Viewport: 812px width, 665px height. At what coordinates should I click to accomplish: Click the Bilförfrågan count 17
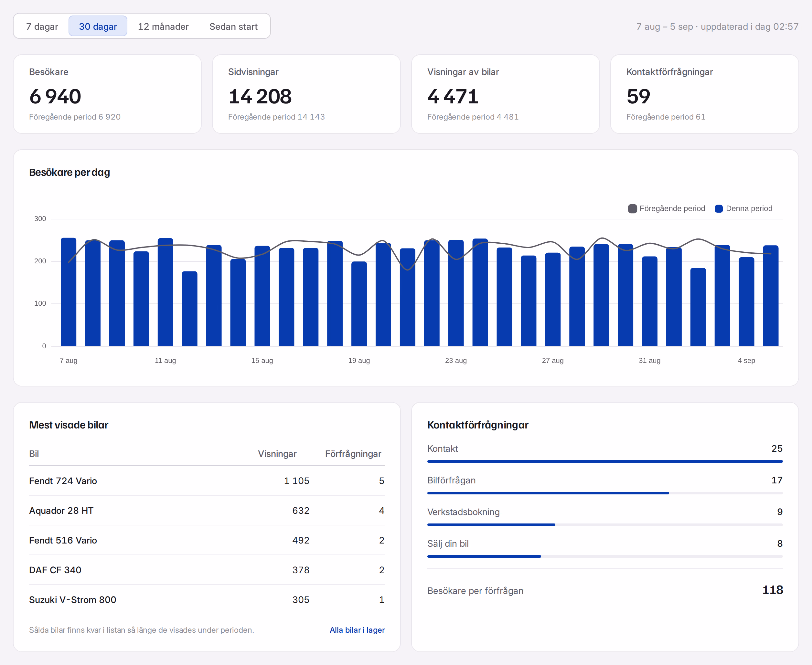click(x=777, y=480)
